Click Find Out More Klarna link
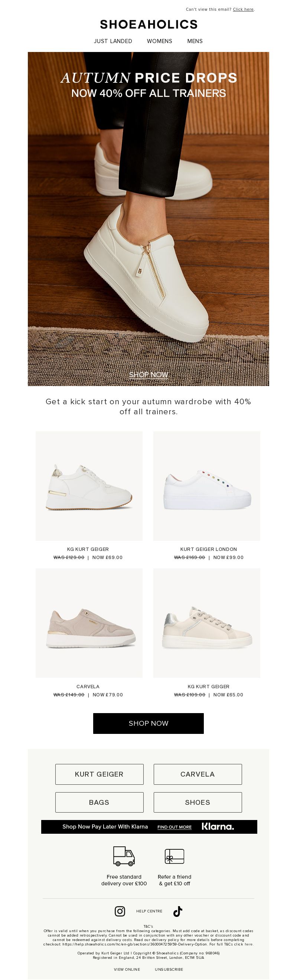 [174, 827]
